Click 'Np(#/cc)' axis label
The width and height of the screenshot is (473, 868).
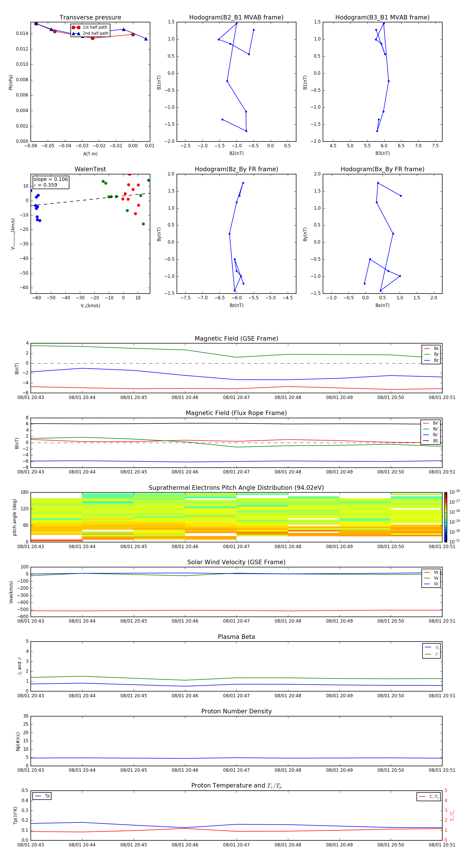(18, 741)
